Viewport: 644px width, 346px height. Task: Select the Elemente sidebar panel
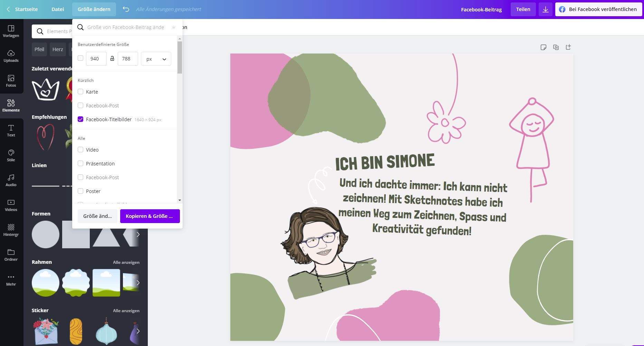[11, 106]
